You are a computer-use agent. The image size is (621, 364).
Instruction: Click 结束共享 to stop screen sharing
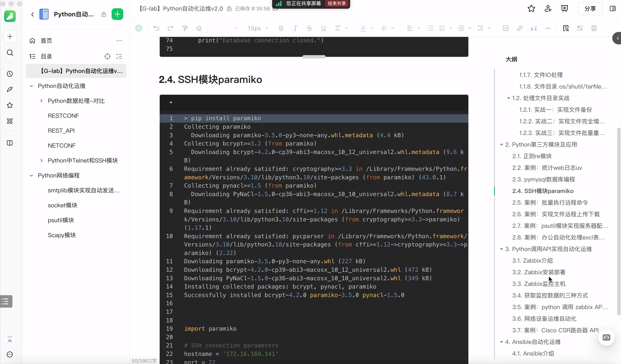tap(337, 4)
